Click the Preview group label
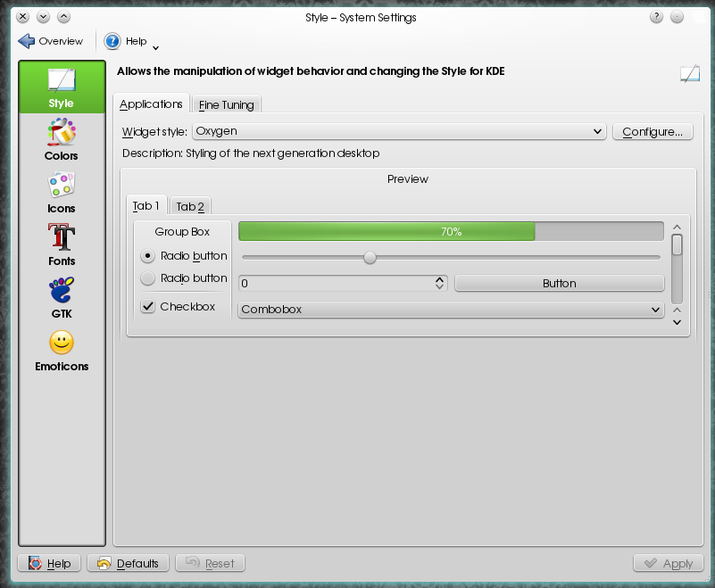 click(408, 179)
